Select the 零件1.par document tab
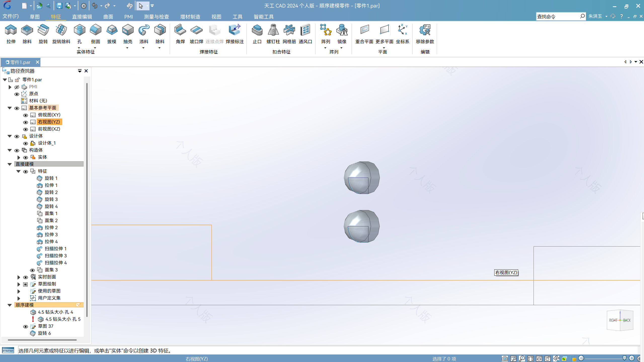The width and height of the screenshot is (644, 362). 20,62
